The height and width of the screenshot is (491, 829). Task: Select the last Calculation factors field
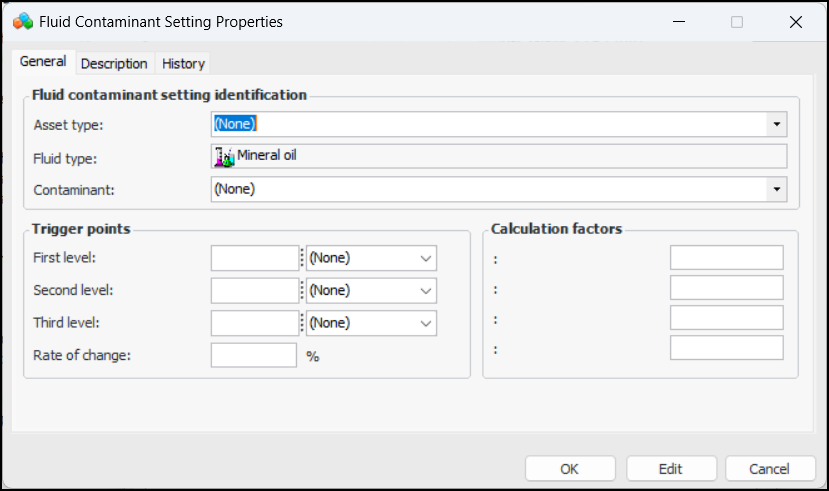click(x=726, y=348)
